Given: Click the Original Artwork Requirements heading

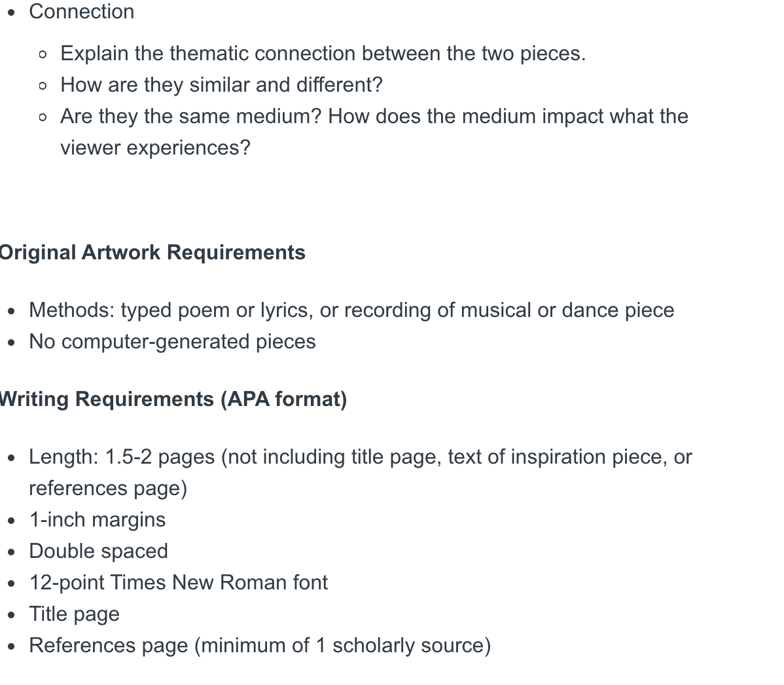Looking at the screenshot, I should coord(152,253).
